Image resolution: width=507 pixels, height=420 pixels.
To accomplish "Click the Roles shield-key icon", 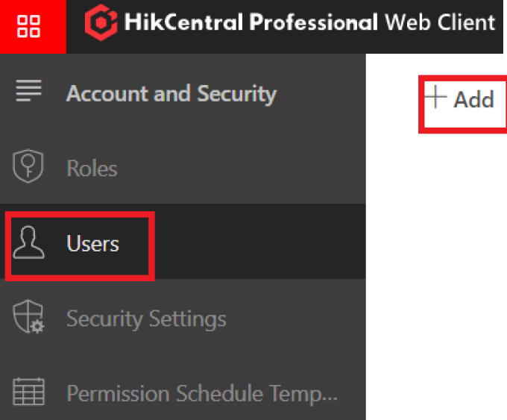I will coord(29,168).
